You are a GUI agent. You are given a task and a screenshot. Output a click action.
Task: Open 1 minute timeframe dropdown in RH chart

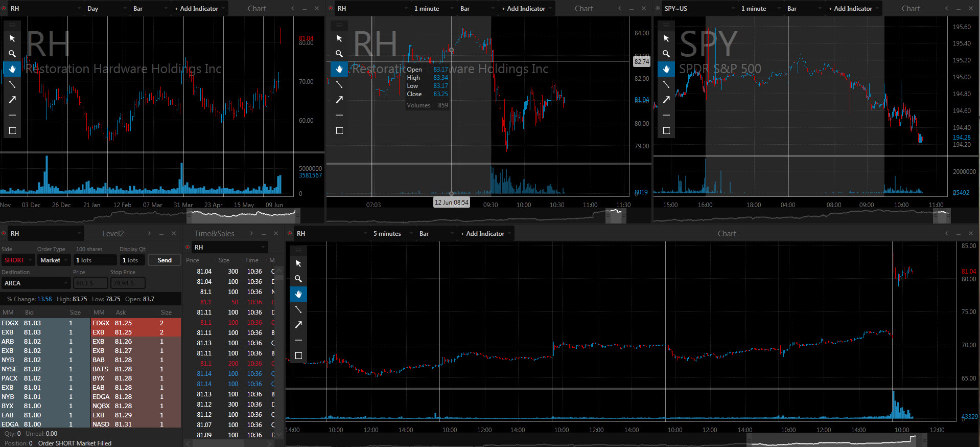pyautogui.click(x=433, y=9)
